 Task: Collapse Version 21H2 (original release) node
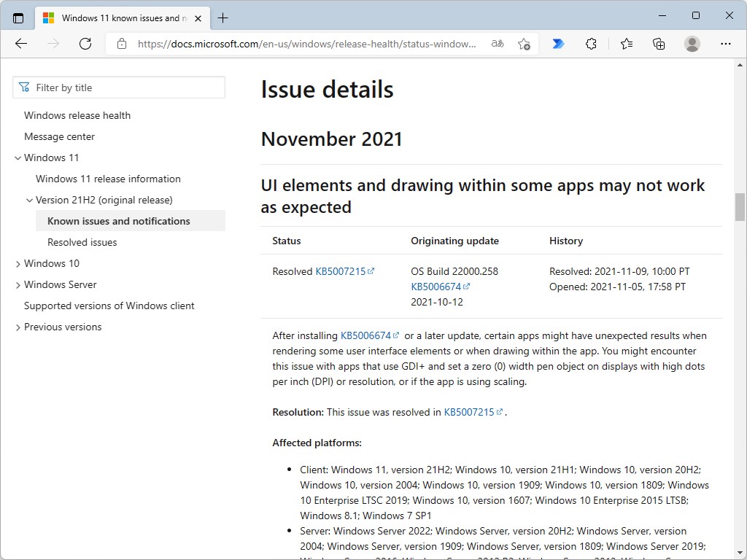tap(29, 200)
